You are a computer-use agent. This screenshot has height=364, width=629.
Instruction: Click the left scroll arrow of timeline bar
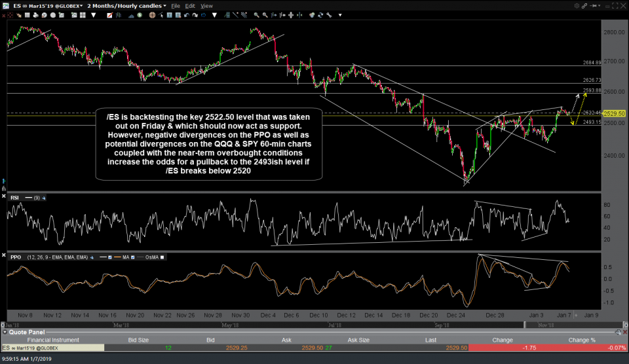pyautogui.click(x=3, y=325)
